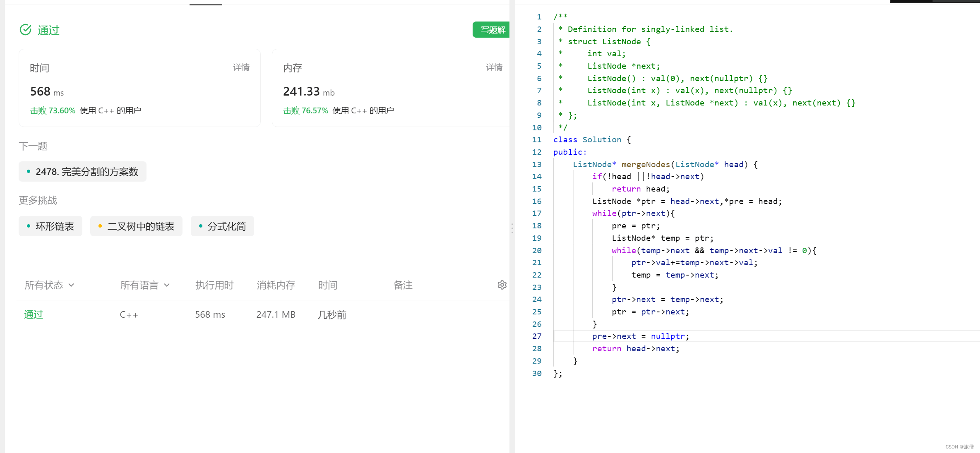980x453 pixels.
Task: Click the 击败 76.57% memory statistic
Action: tap(305, 110)
